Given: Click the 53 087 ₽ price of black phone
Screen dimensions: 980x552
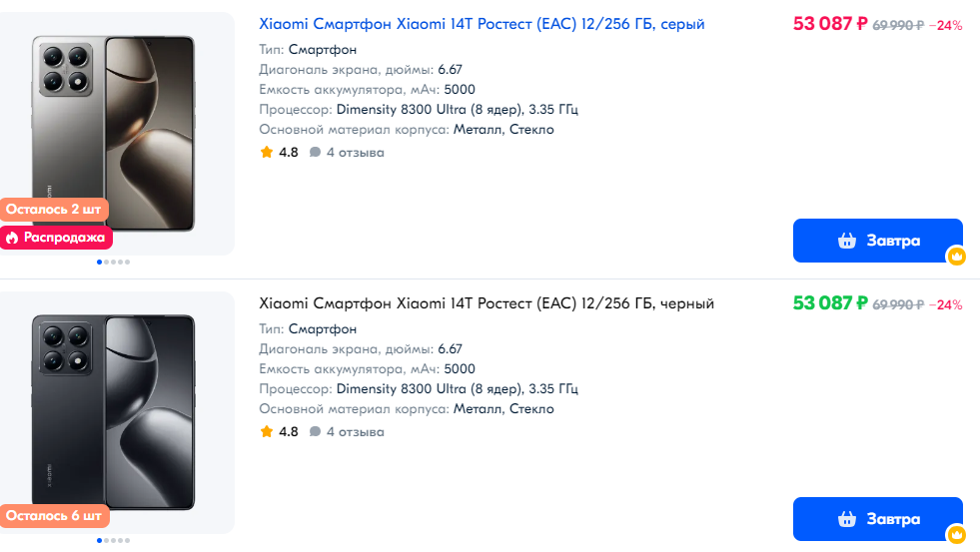Looking at the screenshot, I should (x=830, y=303).
